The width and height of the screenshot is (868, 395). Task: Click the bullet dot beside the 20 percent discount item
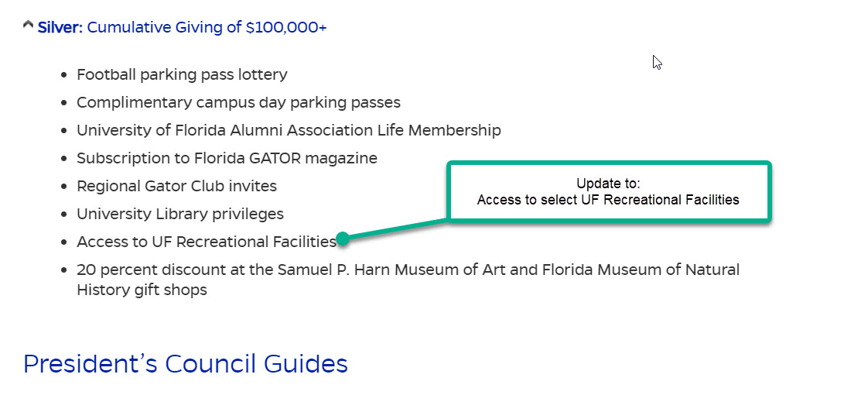click(x=65, y=270)
